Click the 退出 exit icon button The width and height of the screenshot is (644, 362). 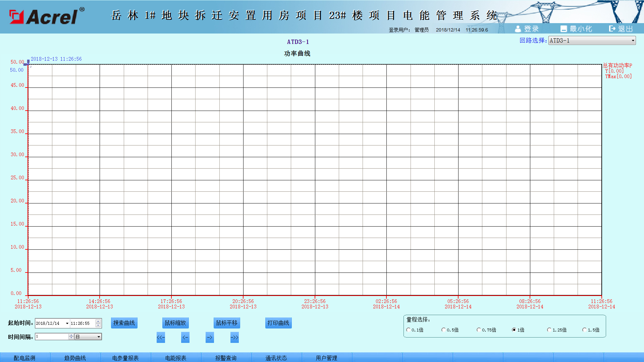[621, 29]
